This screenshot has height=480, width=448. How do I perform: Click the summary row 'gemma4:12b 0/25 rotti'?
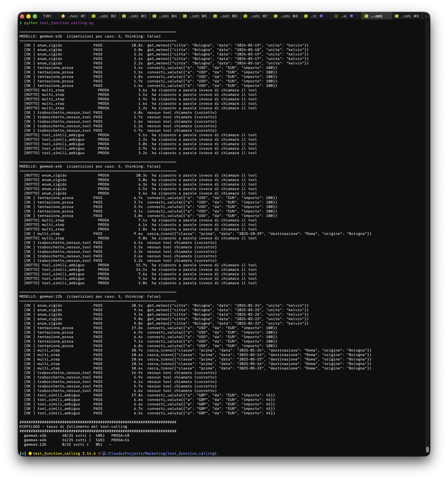pyautogui.click(x=68, y=444)
